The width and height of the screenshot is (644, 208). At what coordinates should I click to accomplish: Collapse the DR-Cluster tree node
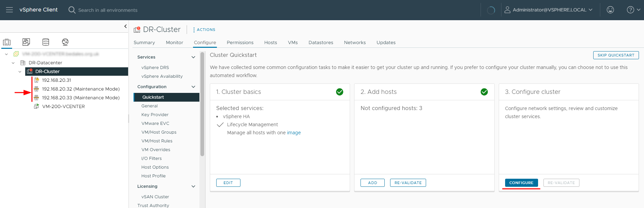point(20,71)
